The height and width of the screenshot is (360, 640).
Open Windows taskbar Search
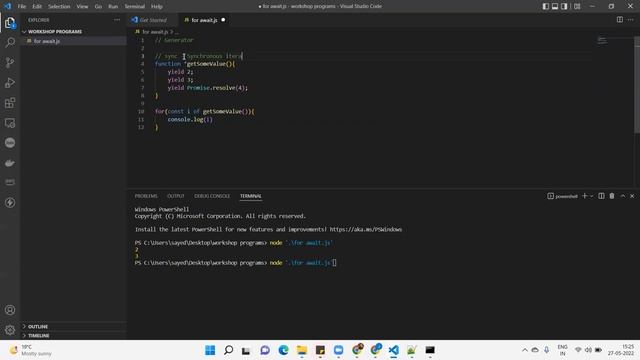229,350
